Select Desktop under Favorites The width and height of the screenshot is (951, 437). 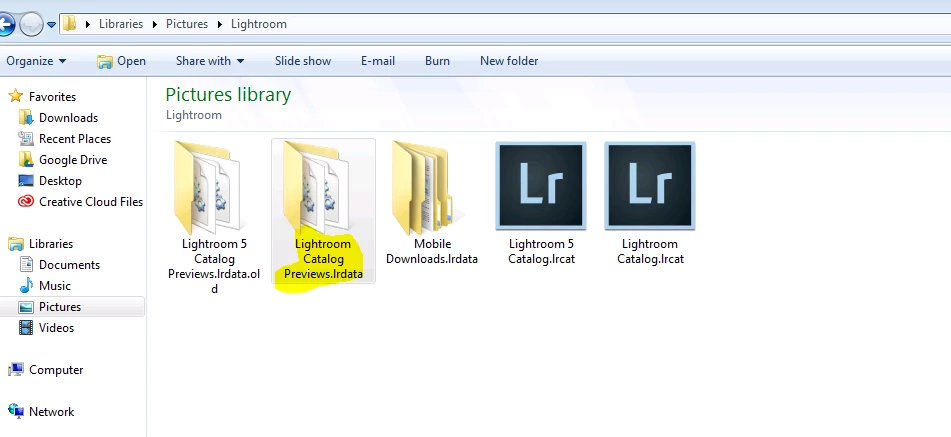tap(60, 181)
